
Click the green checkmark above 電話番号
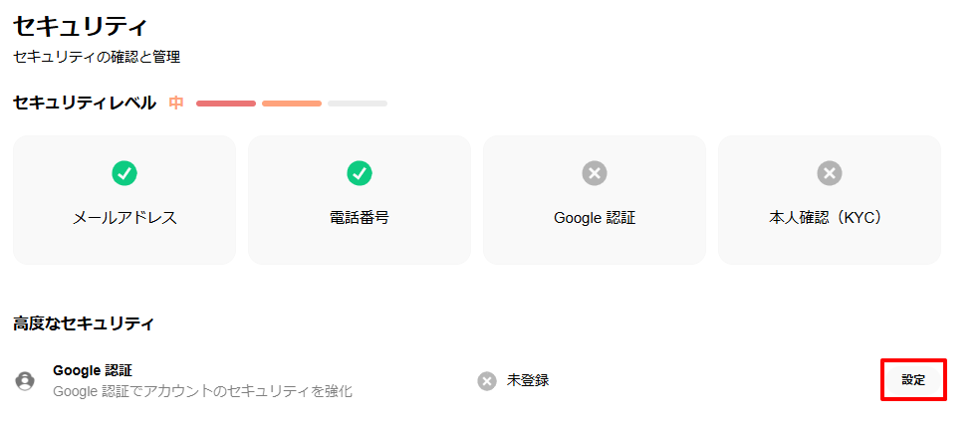(x=360, y=173)
